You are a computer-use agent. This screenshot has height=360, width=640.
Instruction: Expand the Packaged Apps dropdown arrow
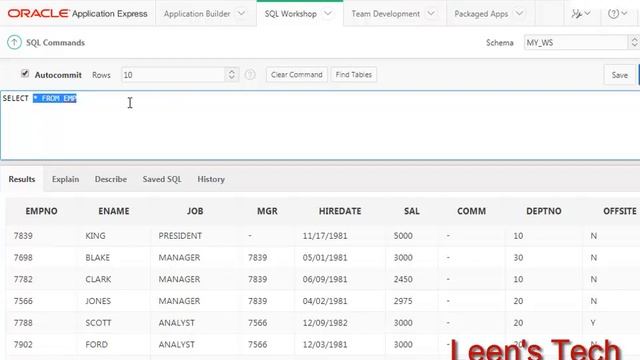pyautogui.click(x=519, y=13)
